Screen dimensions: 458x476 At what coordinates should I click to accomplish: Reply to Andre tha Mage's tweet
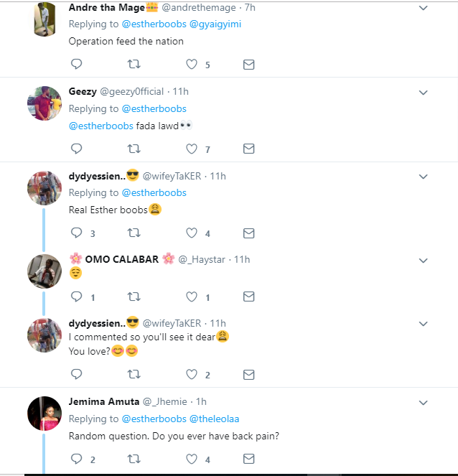click(x=77, y=65)
